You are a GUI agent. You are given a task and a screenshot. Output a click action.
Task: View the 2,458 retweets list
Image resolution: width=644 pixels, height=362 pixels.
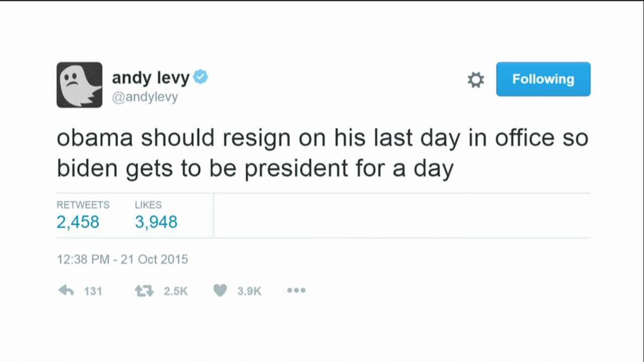(77, 222)
